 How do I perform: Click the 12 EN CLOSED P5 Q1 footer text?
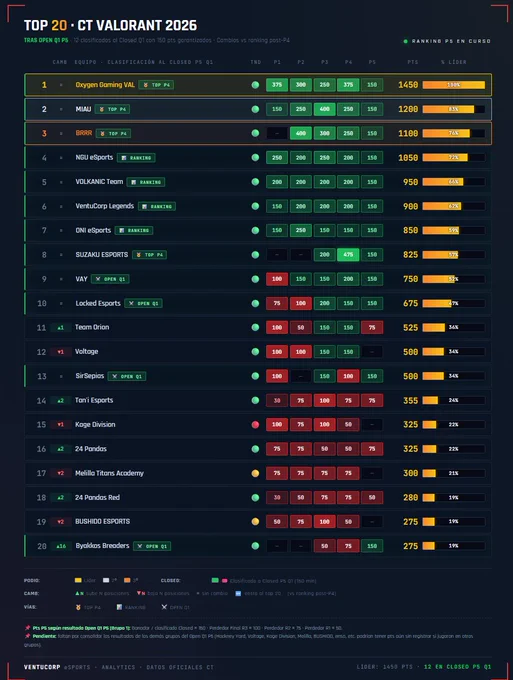pos(457,667)
